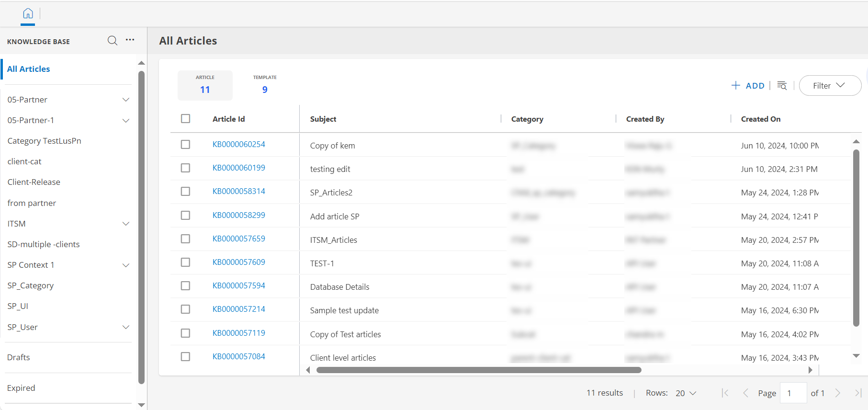Click the sidebar scroll up arrow
Image resolution: width=868 pixels, height=410 pixels.
(x=141, y=63)
